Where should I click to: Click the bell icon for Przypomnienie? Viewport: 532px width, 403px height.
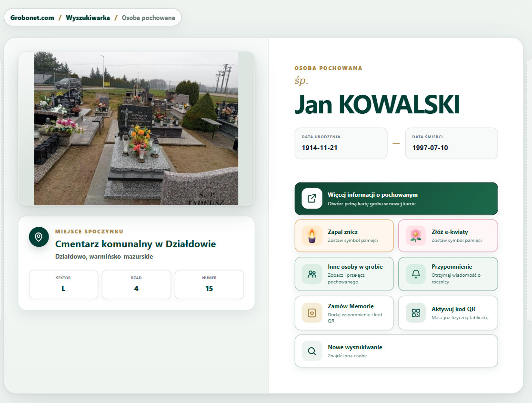coord(416,274)
